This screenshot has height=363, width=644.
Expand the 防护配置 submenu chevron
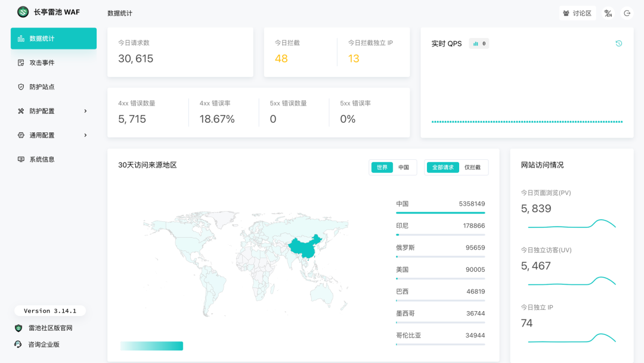(85, 111)
